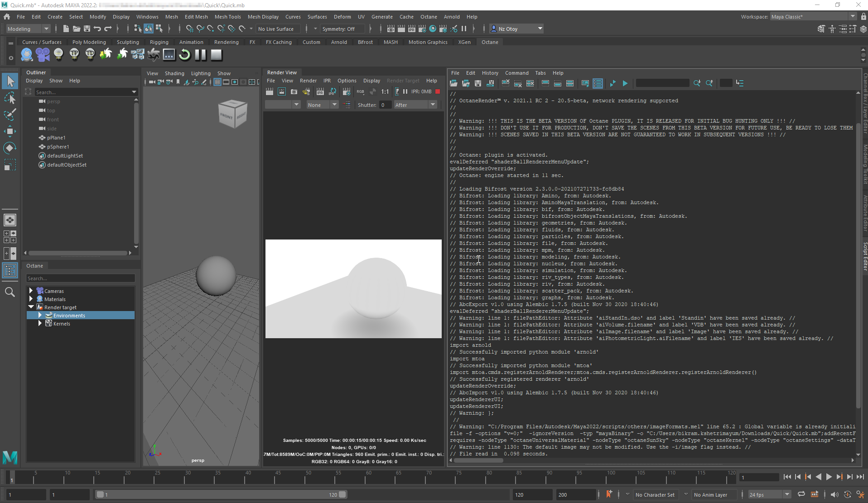
Task: Toggle Snap to Grids in the status line
Action: [x=190, y=29]
